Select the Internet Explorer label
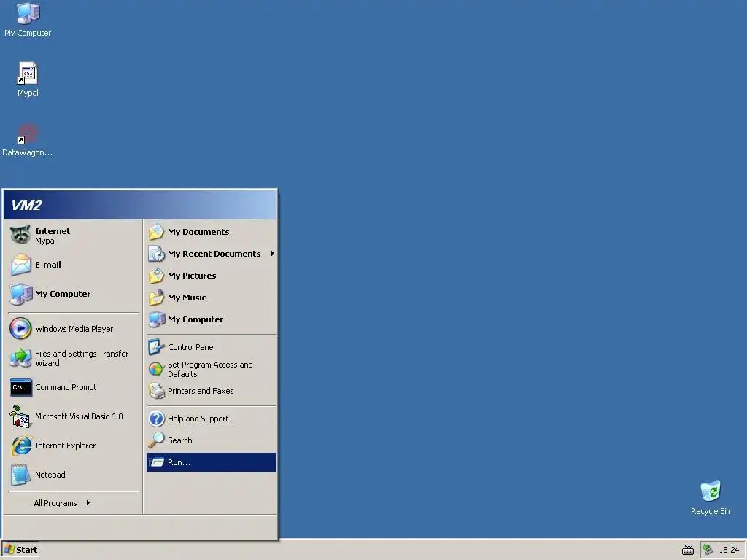 pos(65,446)
